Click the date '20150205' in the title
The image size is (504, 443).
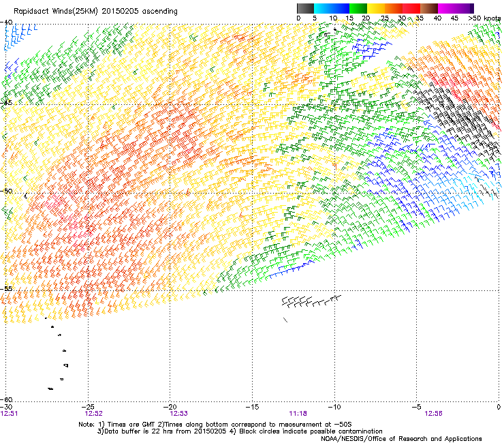point(120,11)
